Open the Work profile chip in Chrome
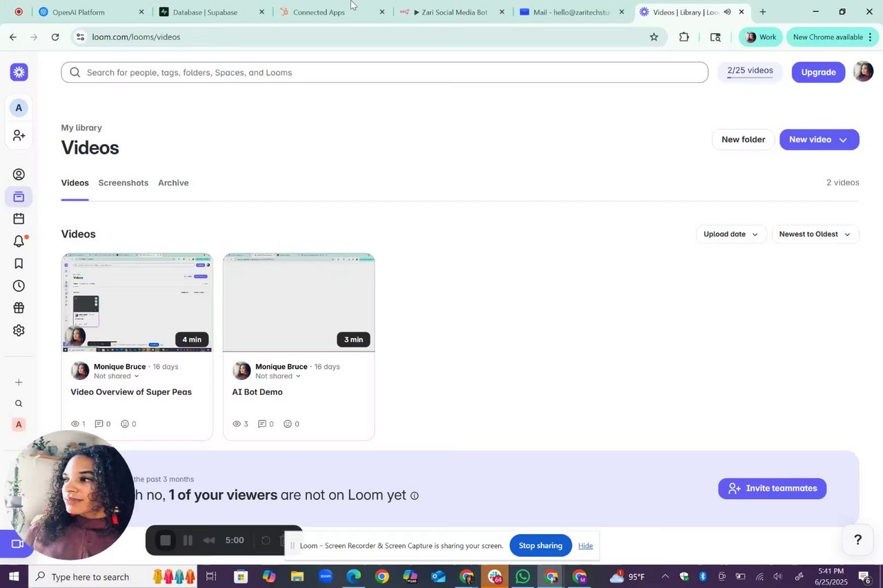The image size is (883, 588). tap(760, 37)
